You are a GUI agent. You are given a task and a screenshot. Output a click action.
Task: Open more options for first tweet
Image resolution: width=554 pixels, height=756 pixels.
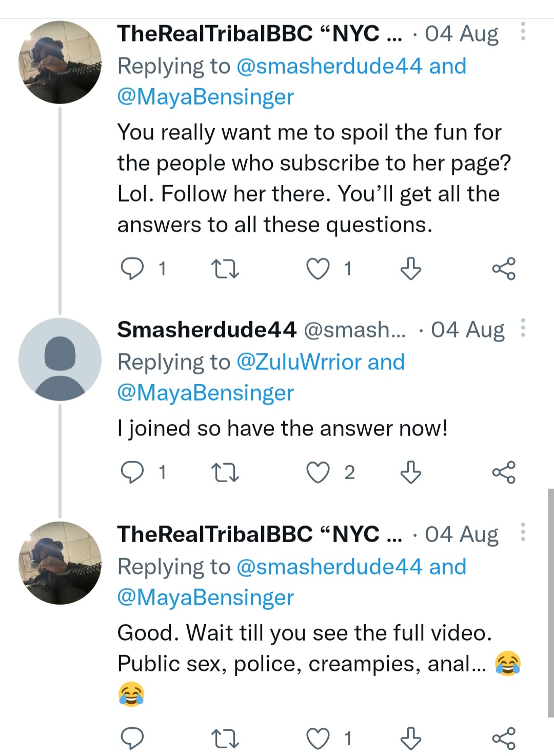pos(523,32)
